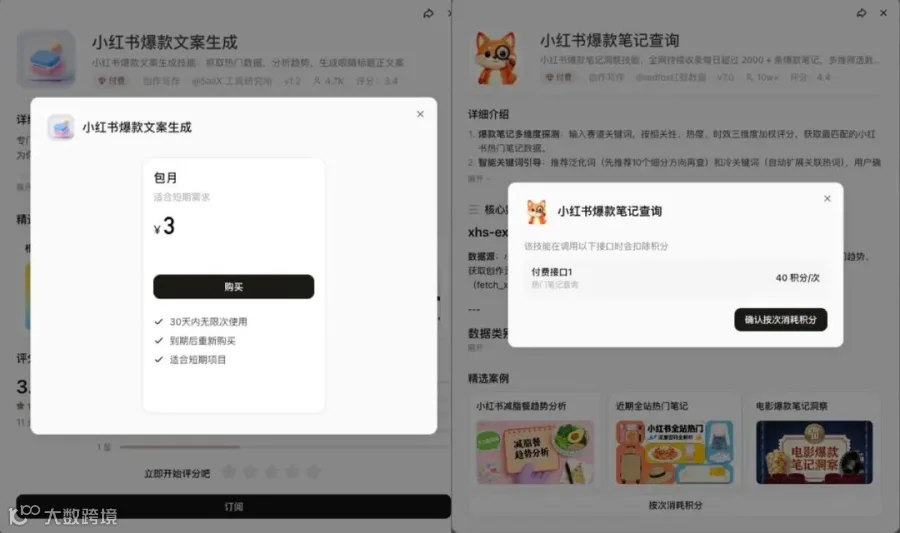The image size is (900, 533).
Task: Click the 包月 plan title
Action: tap(165, 178)
